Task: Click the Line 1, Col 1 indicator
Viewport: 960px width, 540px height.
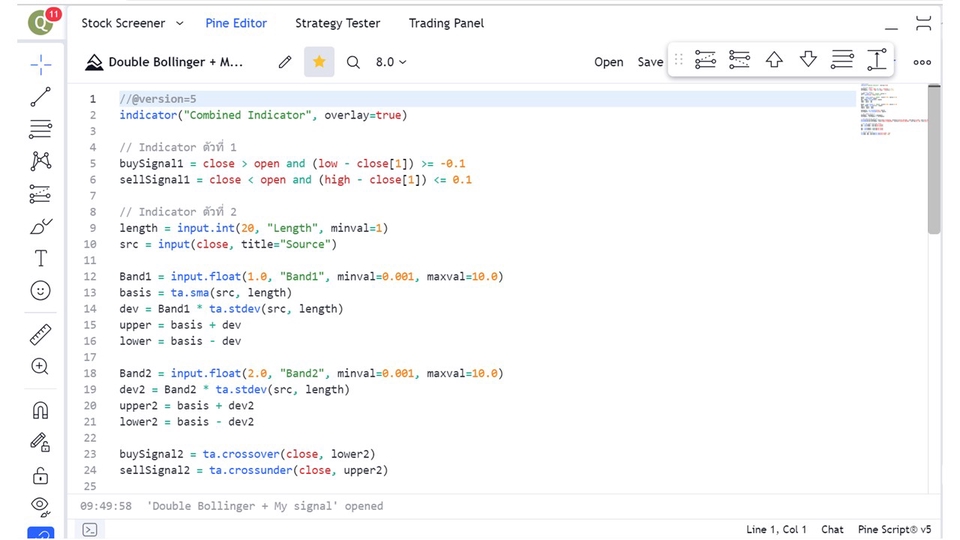Action: click(776, 530)
